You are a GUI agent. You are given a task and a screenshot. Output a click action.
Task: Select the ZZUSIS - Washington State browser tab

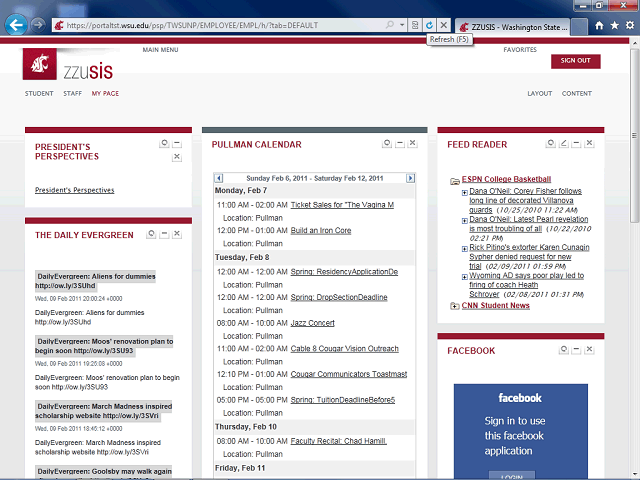[512, 27]
